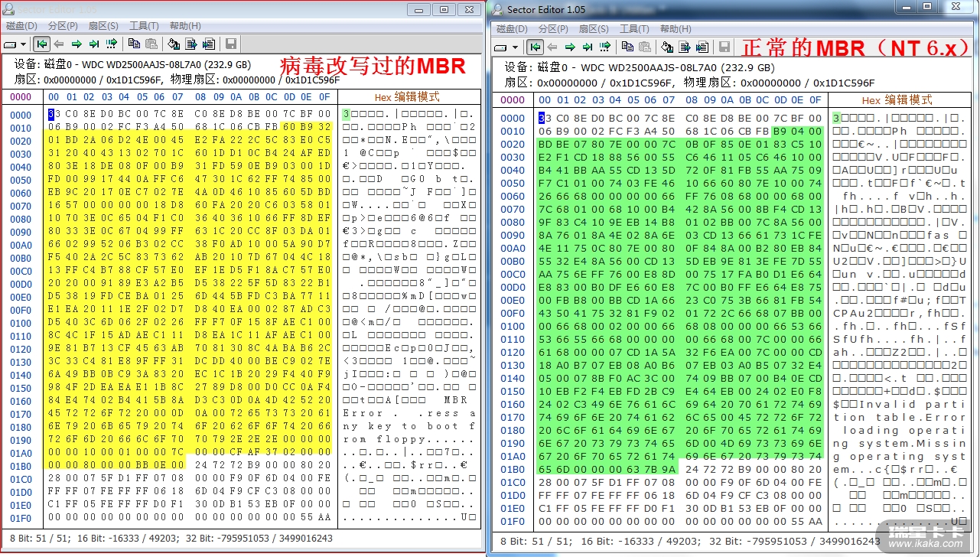This screenshot has width=980, height=560.
Task: Select row offset 01B0 in left window
Action: (x=21, y=466)
